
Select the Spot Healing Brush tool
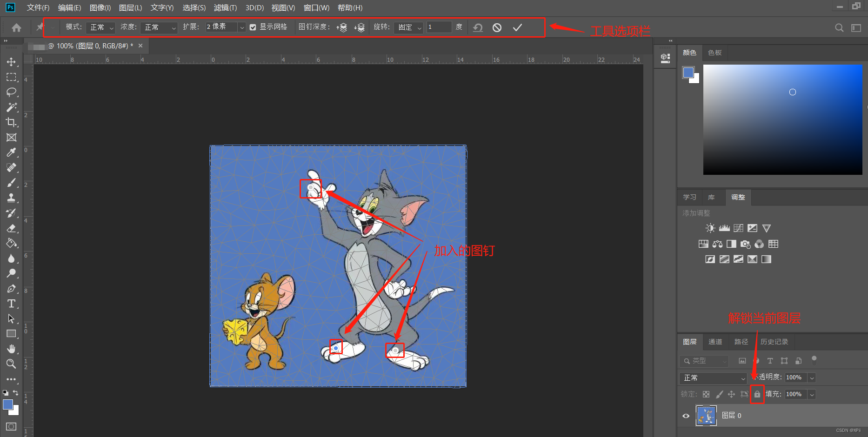(11, 168)
